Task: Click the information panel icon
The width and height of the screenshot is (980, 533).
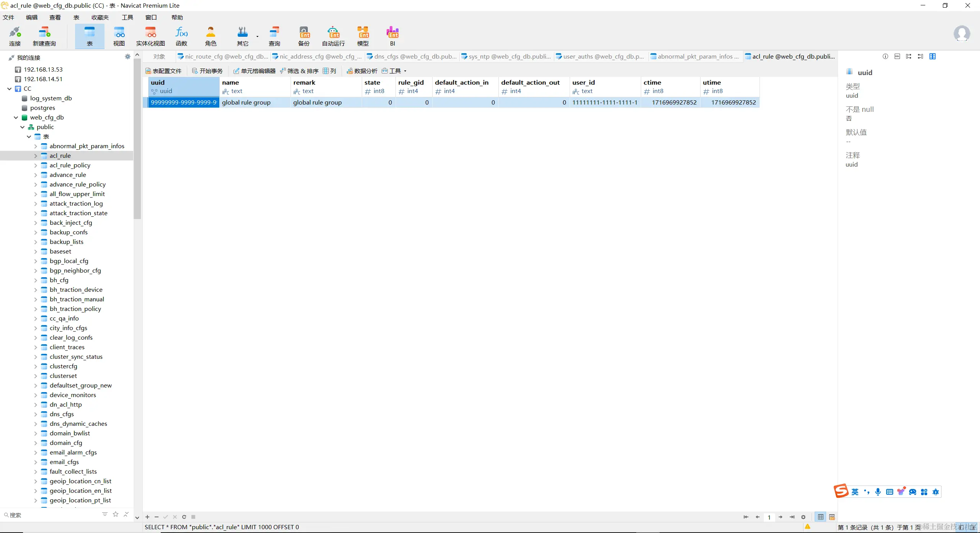Action: click(x=885, y=56)
